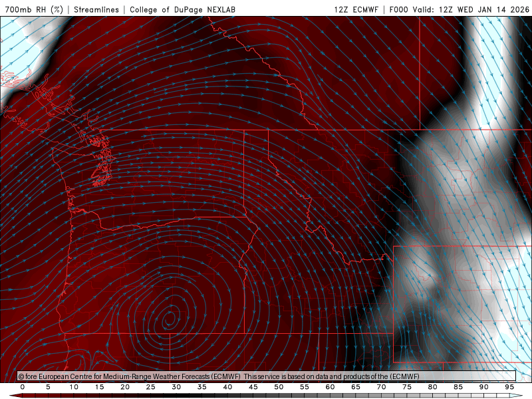Click the "700mb RH (%)" title text

[x=34, y=9]
